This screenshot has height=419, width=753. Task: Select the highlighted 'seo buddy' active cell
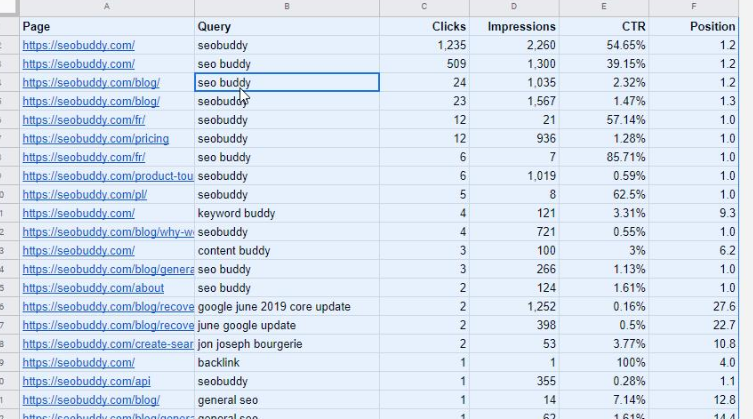[x=287, y=83]
